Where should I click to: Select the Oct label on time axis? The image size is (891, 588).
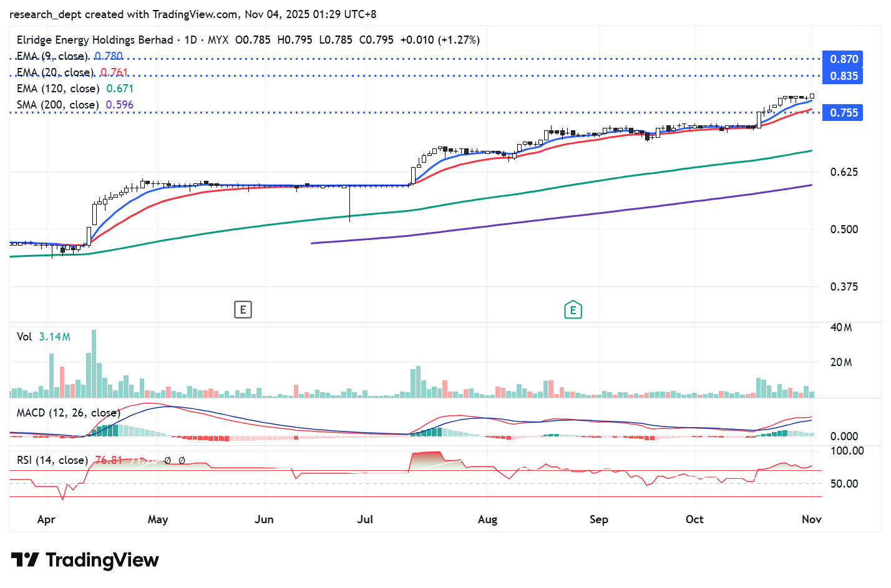[694, 519]
